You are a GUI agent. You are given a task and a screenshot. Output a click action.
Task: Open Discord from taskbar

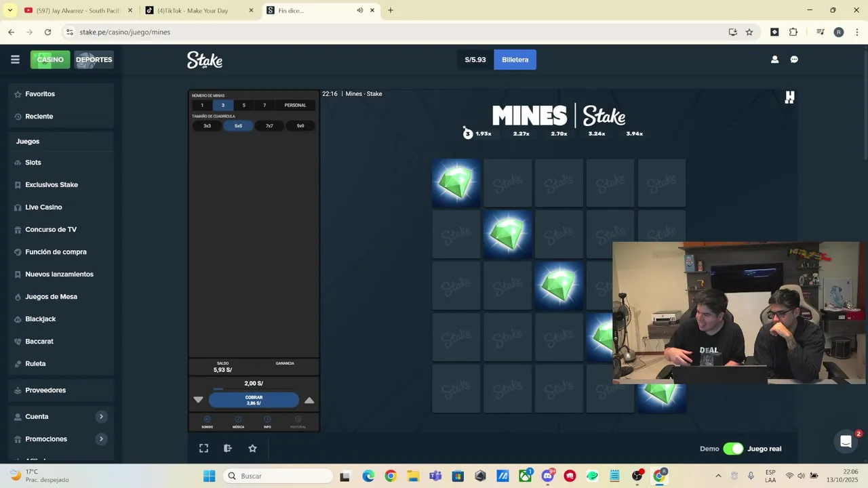point(548,476)
